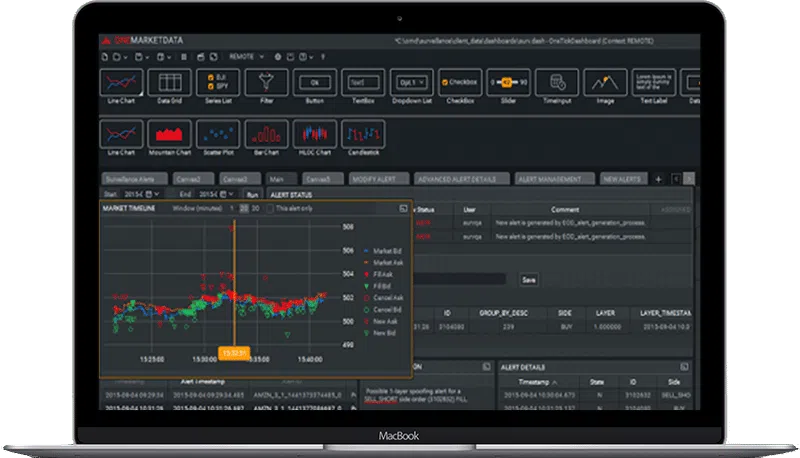Set window minutes to 20
Image resolution: width=800 pixels, height=458 pixels.
pyautogui.click(x=243, y=208)
